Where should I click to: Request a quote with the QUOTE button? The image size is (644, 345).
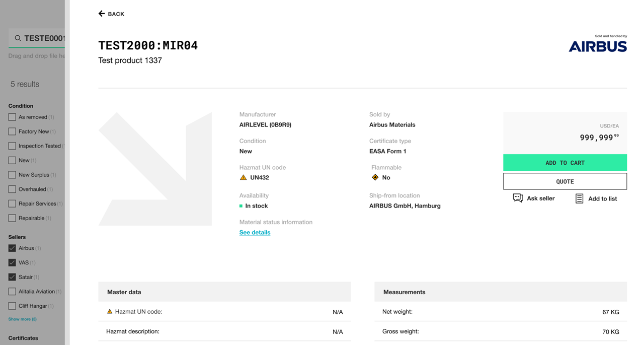pos(565,181)
